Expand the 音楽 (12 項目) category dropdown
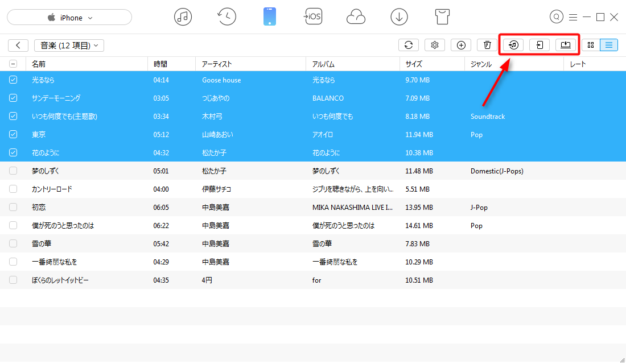 pos(69,45)
